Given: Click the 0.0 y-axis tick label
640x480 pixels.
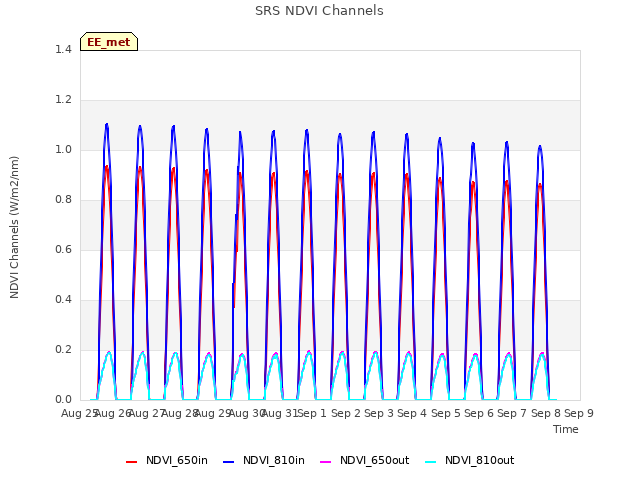Looking at the screenshot, I should [x=63, y=400].
